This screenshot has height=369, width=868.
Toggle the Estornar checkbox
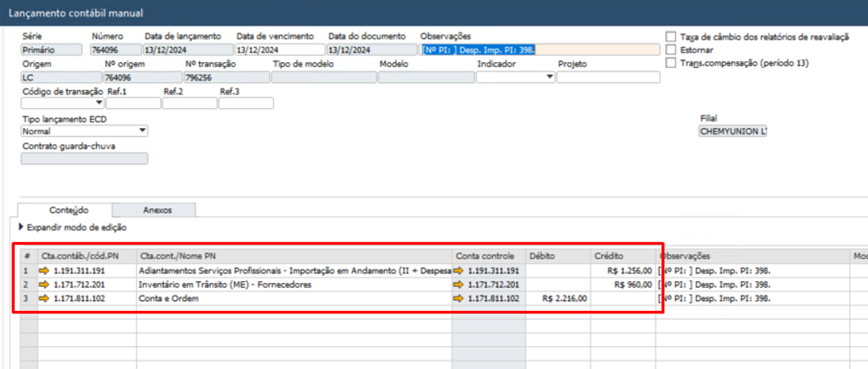671,50
